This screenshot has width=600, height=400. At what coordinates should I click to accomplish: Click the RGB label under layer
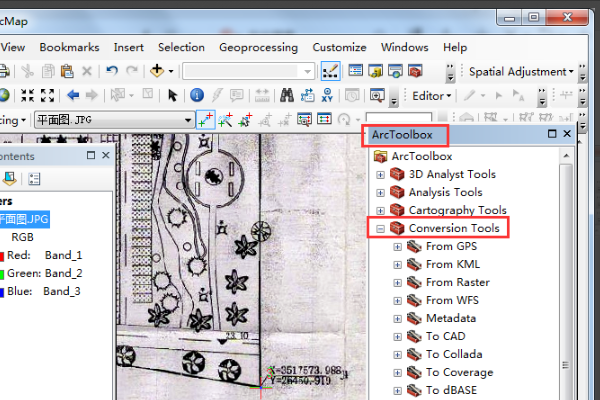[22, 237]
